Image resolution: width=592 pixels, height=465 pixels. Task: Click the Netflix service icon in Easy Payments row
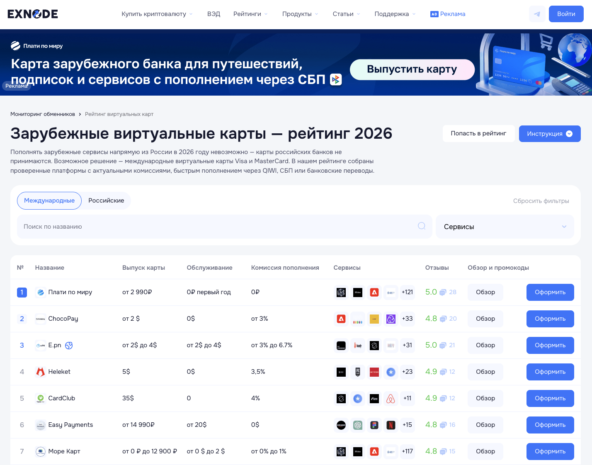pos(391,425)
